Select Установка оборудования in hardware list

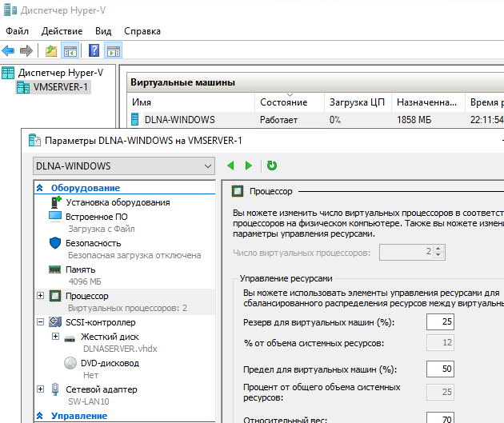[x=118, y=202]
